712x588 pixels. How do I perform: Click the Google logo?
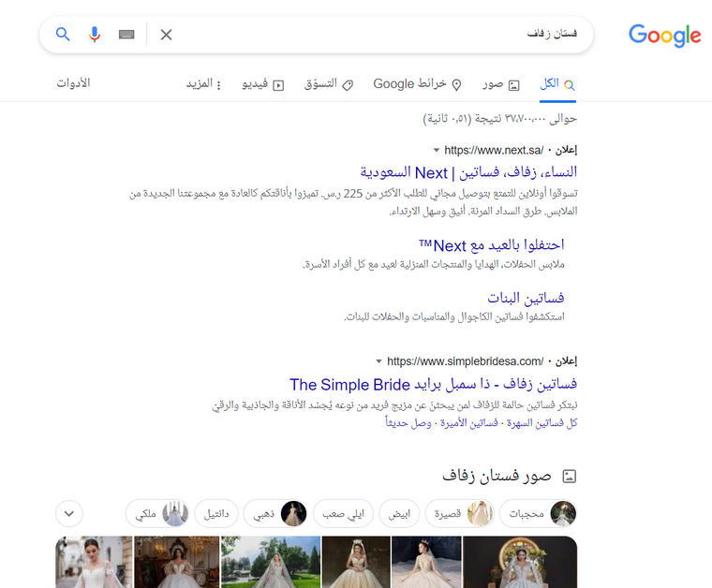point(665,36)
